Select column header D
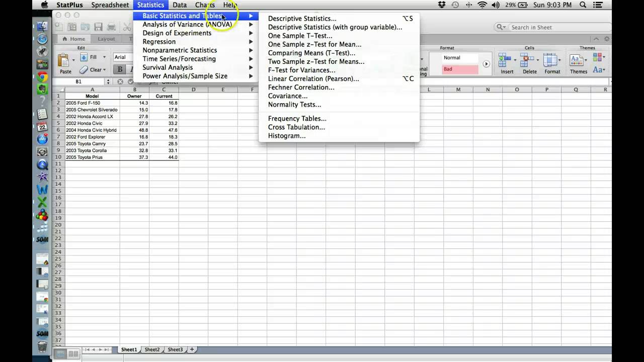Image resolution: width=644 pixels, height=362 pixels. pos(193,89)
